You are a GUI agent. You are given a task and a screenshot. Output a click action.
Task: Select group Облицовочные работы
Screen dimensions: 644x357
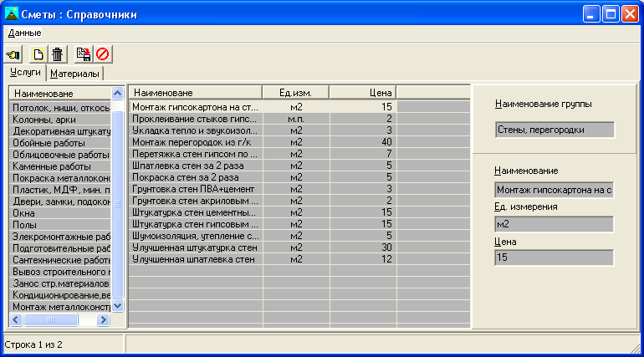pyautogui.click(x=60, y=155)
